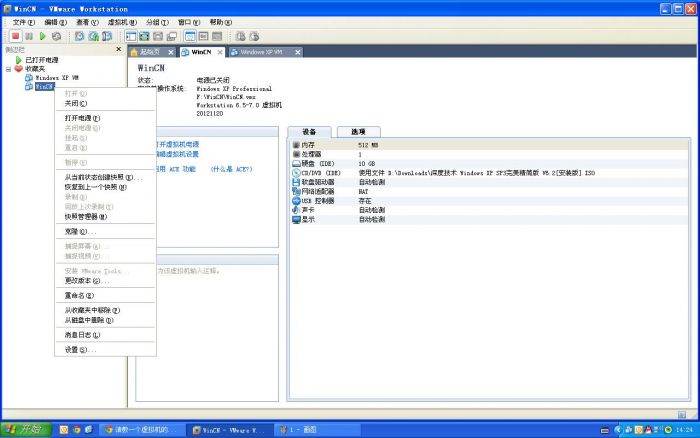Choose Remove from Favorites in context menu
Screen dimensions: 700x438
click(x=105, y=310)
